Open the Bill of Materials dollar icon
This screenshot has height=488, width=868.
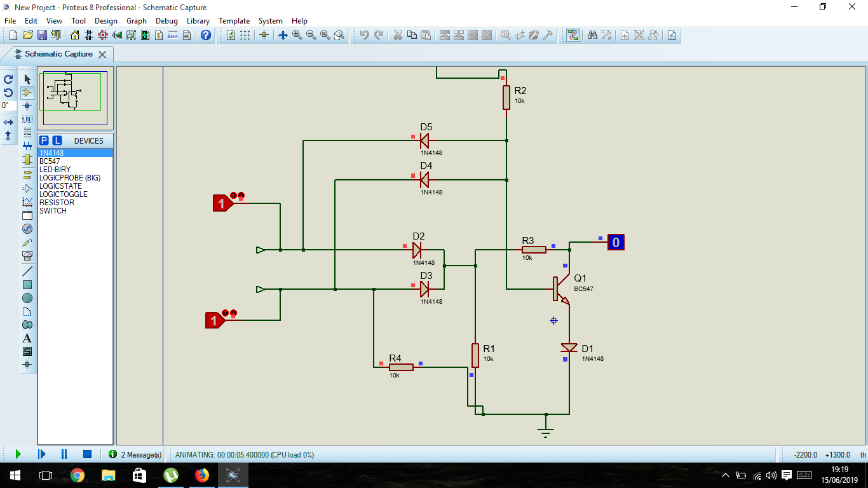[159, 35]
